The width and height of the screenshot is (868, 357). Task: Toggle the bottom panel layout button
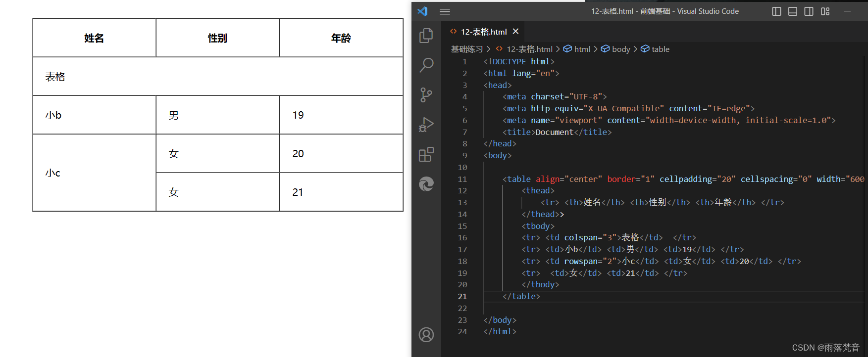tap(793, 11)
